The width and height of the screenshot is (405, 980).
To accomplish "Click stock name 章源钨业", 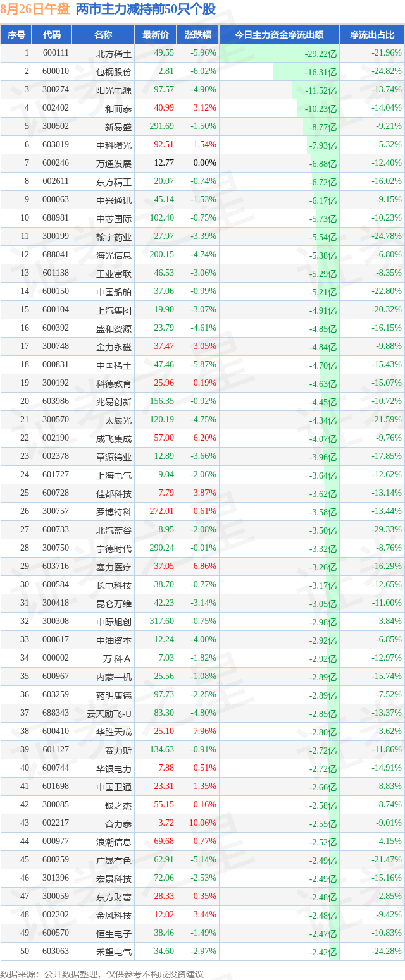I will pos(114,456).
